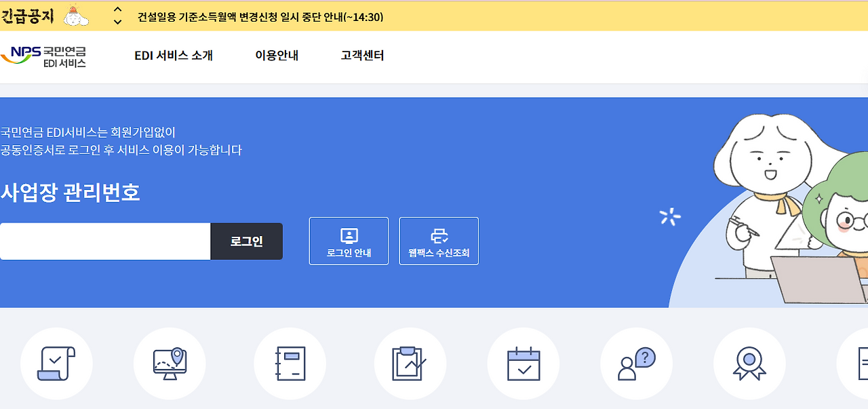The width and height of the screenshot is (868, 409).
Task: Open the 이용안내 menu
Action: coord(275,56)
